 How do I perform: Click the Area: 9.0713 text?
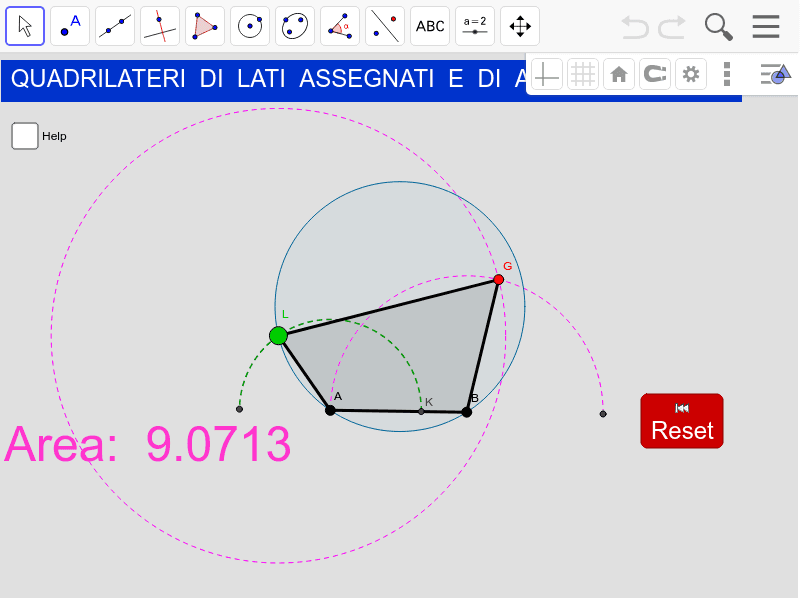(147, 444)
